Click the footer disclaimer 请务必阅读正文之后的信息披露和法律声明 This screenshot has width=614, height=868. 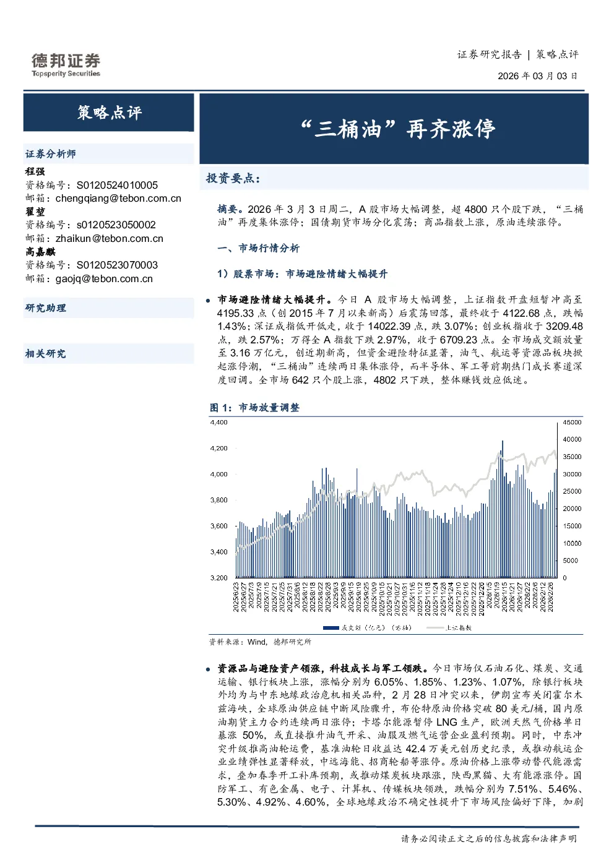click(489, 839)
